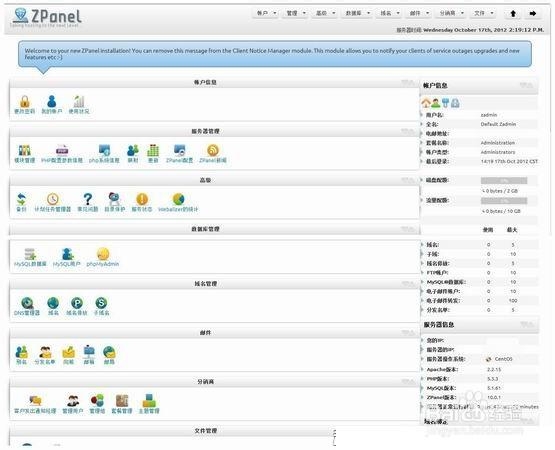The width and height of the screenshot is (555, 450).
Task: Open the 分销商 dropdown menu
Action: 451,13
